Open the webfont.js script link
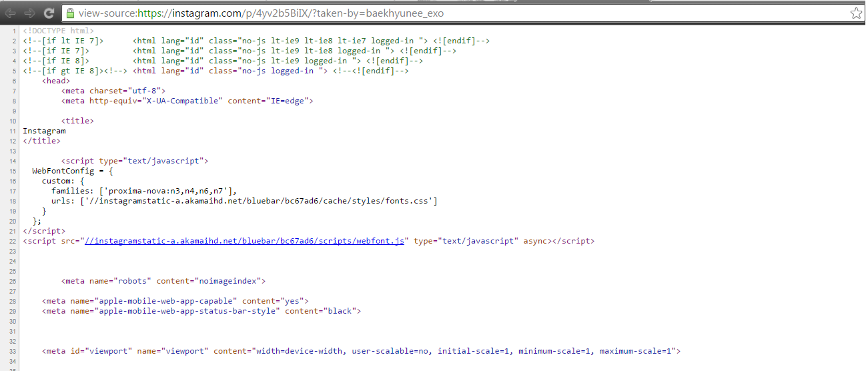868x371 pixels. tap(244, 241)
